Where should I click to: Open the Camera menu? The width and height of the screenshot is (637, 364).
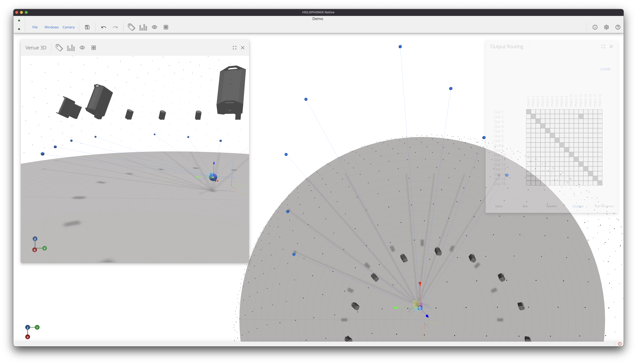pyautogui.click(x=69, y=27)
